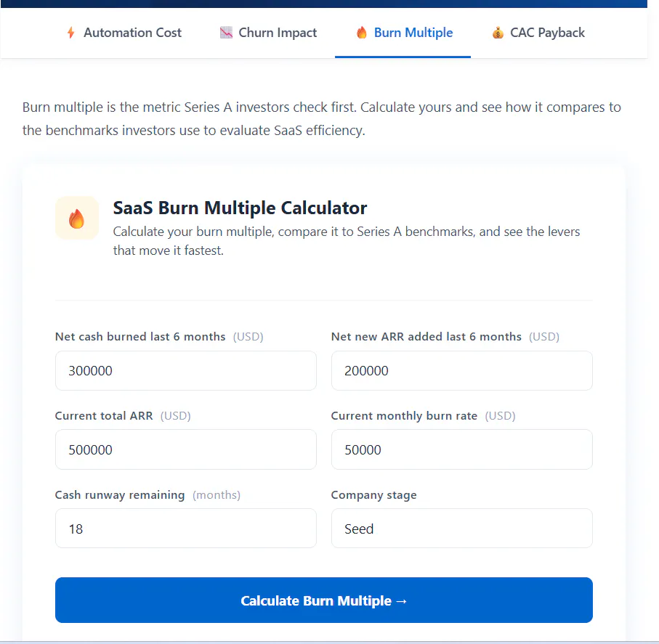Focus the Net new ARR added field

462,370
